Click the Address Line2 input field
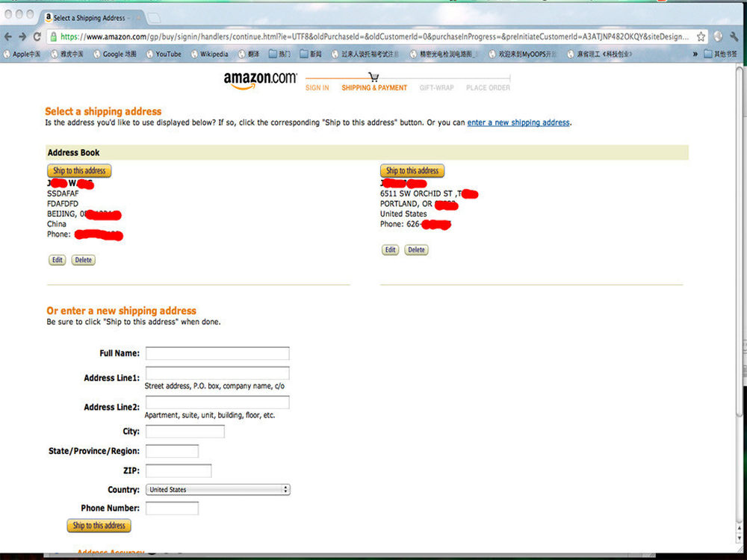Viewport: 747px width, 560px height. click(217, 402)
